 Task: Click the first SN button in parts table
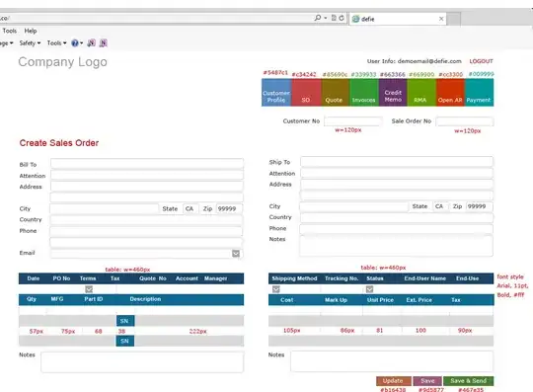pos(125,321)
